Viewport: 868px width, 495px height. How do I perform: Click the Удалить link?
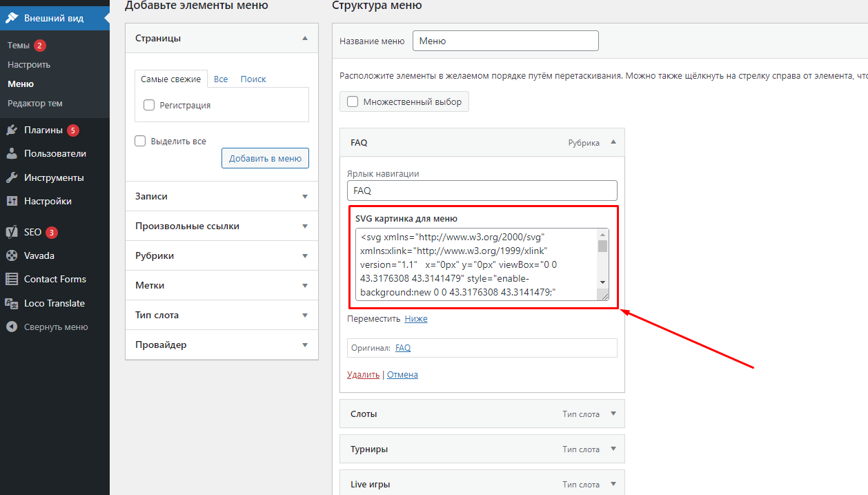coord(363,375)
